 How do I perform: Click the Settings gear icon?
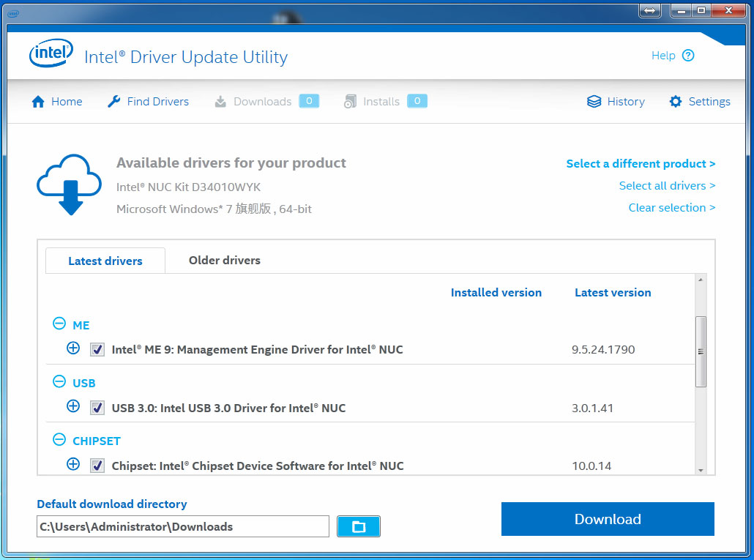point(676,102)
